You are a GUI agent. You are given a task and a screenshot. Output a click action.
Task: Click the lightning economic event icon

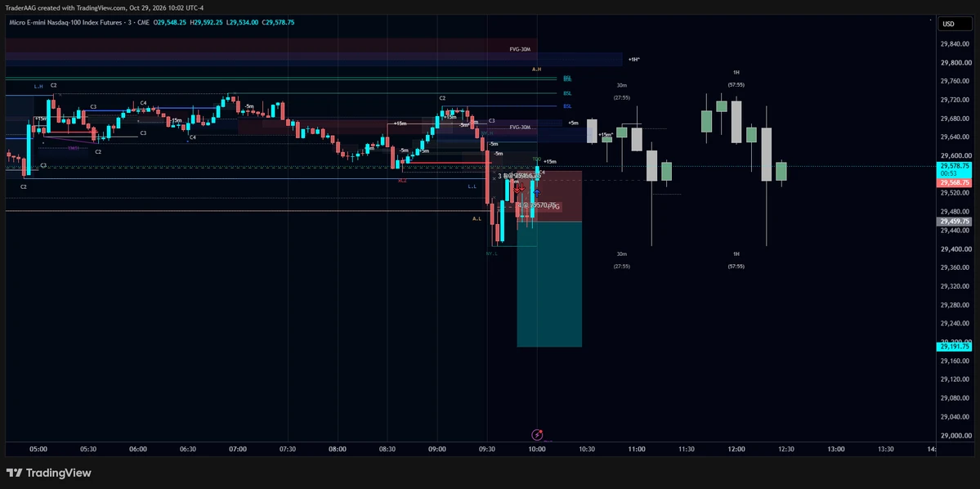point(536,434)
